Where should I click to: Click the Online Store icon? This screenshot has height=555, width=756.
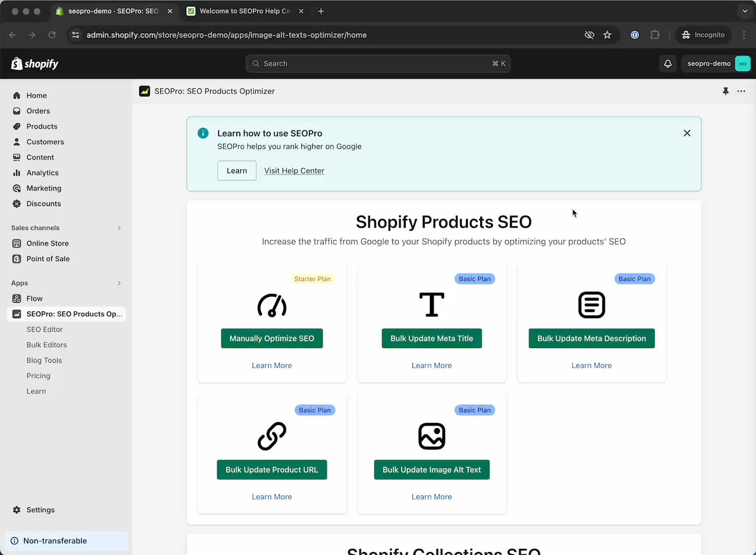pyautogui.click(x=17, y=244)
